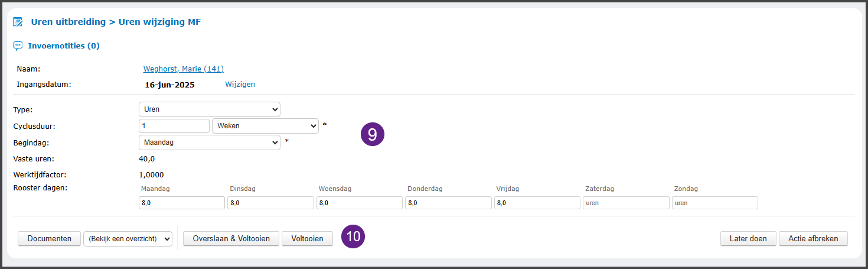Screen dimensions: 868x269
Task: Click the Actie afbreken button
Action: coord(813,239)
